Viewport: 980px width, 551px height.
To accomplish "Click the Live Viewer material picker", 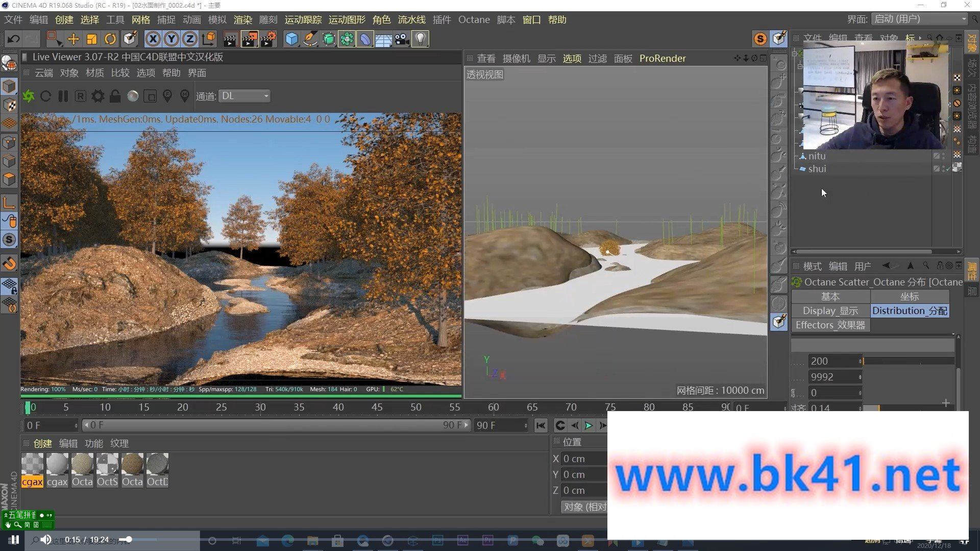I will pos(185,96).
